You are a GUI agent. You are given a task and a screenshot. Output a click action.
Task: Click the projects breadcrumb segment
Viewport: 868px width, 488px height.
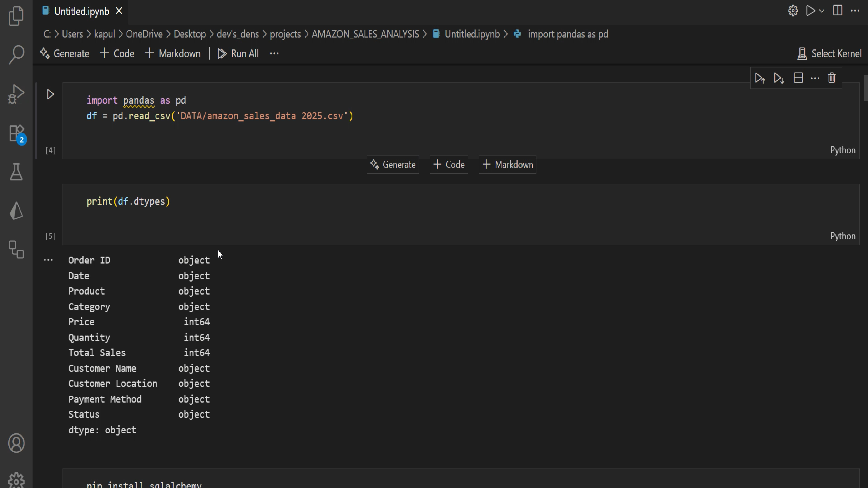pyautogui.click(x=285, y=34)
